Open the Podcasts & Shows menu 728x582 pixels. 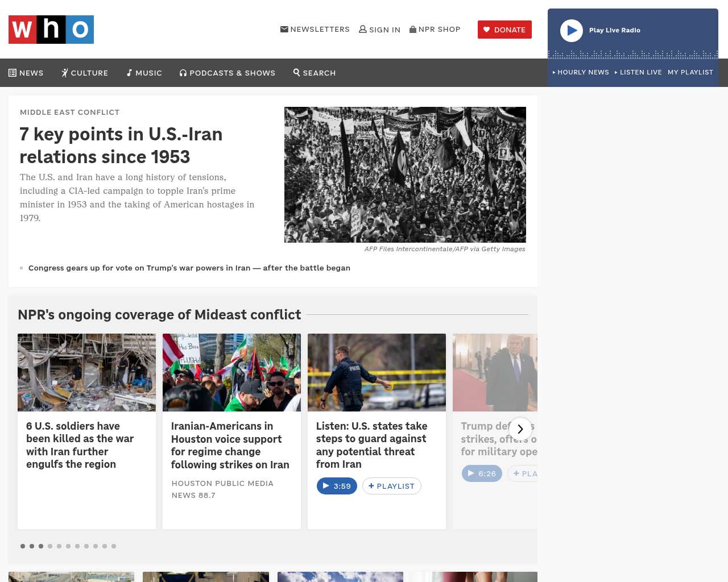tap(227, 73)
